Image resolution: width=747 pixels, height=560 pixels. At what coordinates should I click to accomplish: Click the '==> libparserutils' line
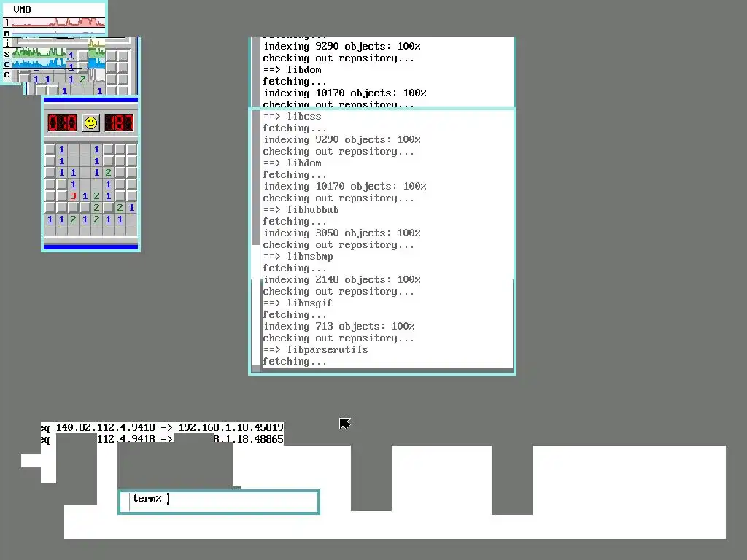[x=315, y=349]
